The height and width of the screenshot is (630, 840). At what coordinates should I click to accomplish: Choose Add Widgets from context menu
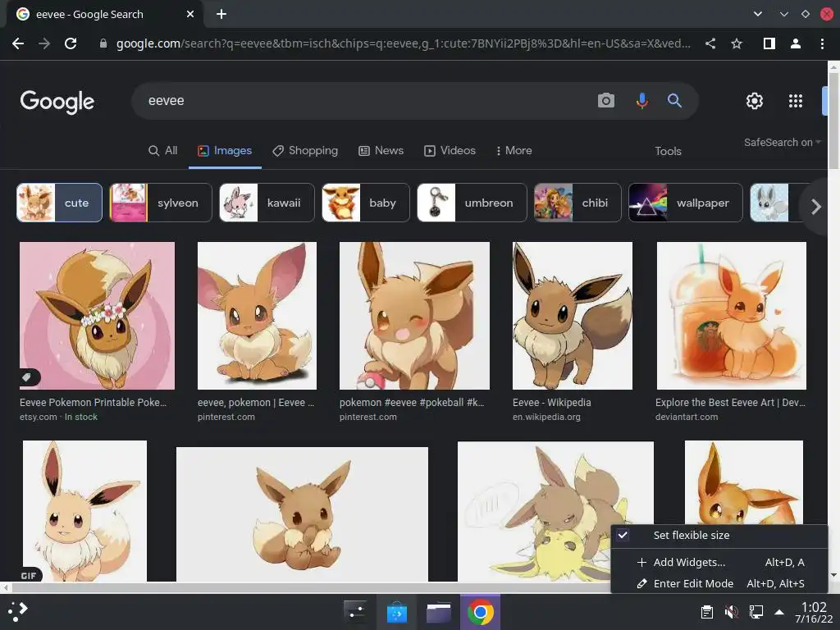tap(719, 563)
